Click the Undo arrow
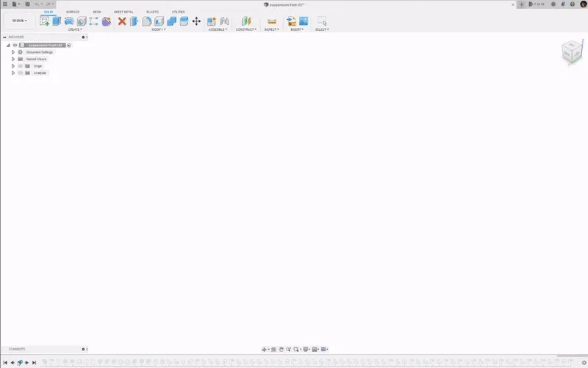Image resolution: width=588 pixels, height=368 pixels. tap(37, 4)
